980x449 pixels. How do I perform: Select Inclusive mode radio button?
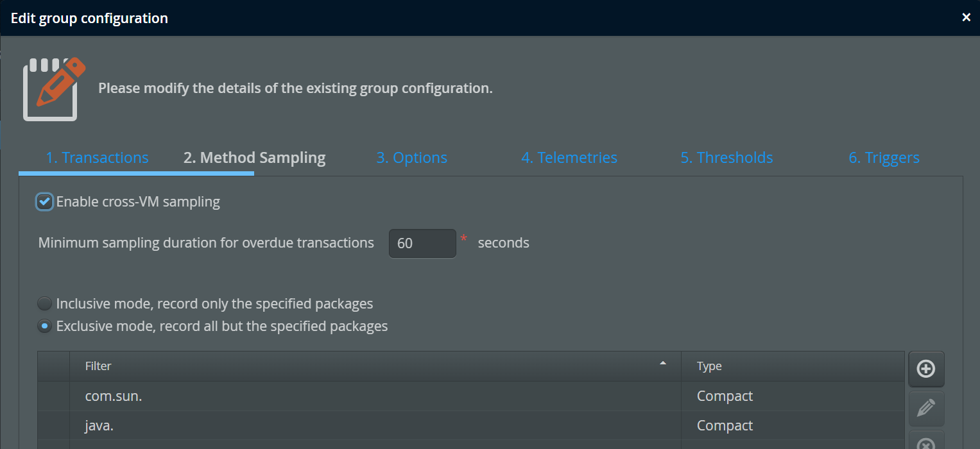[x=44, y=303]
